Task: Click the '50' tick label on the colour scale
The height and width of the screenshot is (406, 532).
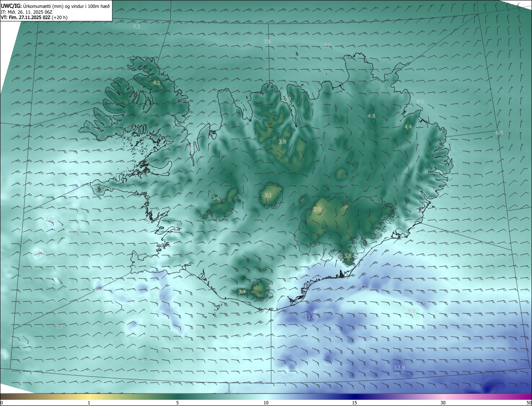Action: coord(529,403)
